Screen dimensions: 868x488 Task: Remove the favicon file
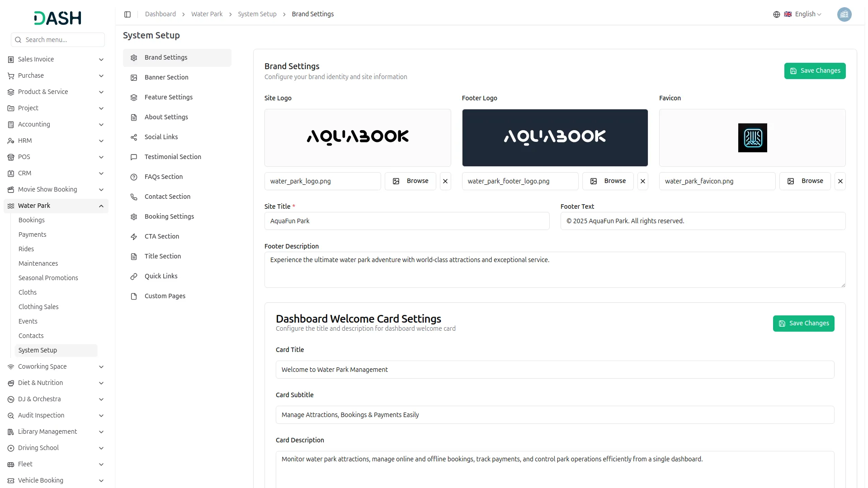(840, 181)
